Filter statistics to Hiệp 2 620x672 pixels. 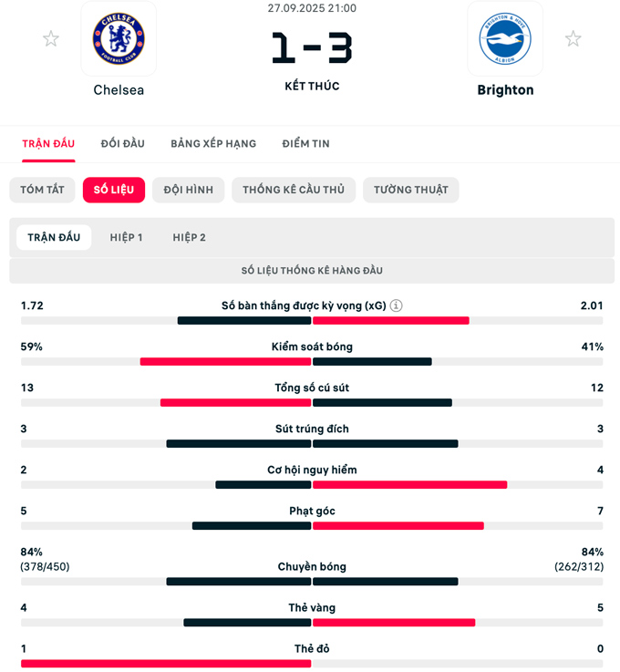tap(190, 238)
